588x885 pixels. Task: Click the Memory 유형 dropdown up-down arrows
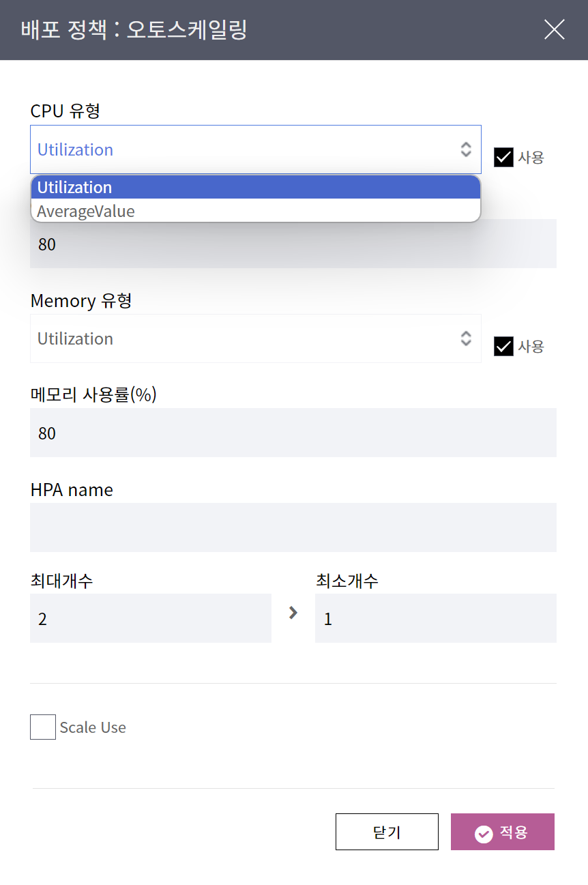466,338
